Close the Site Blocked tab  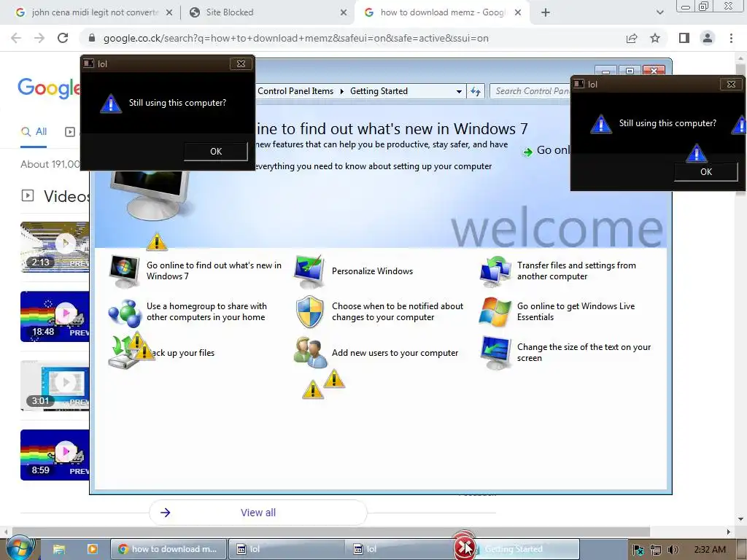click(344, 12)
